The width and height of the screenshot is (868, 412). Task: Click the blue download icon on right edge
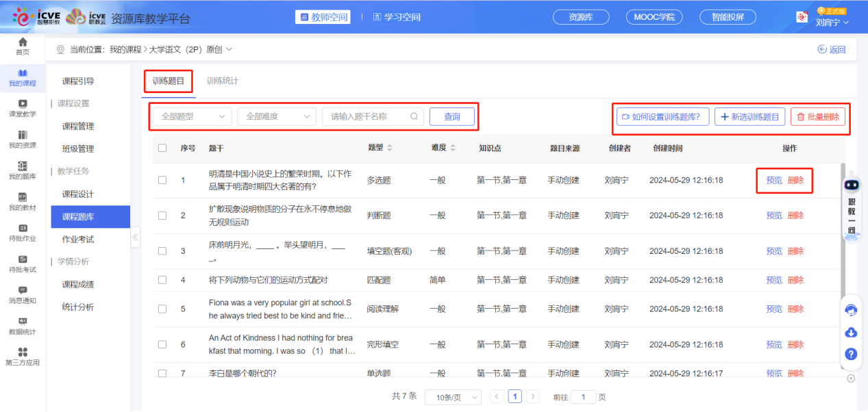(851, 332)
